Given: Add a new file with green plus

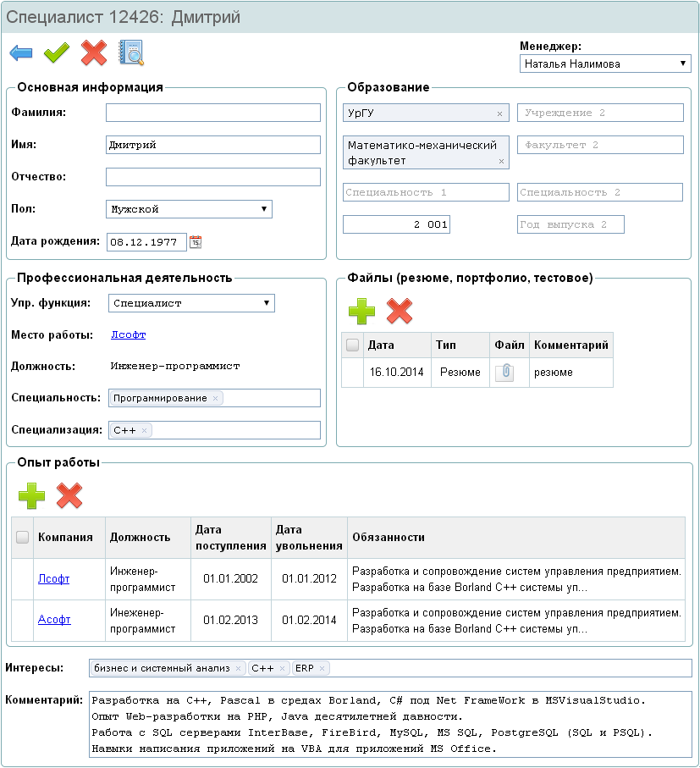Looking at the screenshot, I should [x=361, y=311].
